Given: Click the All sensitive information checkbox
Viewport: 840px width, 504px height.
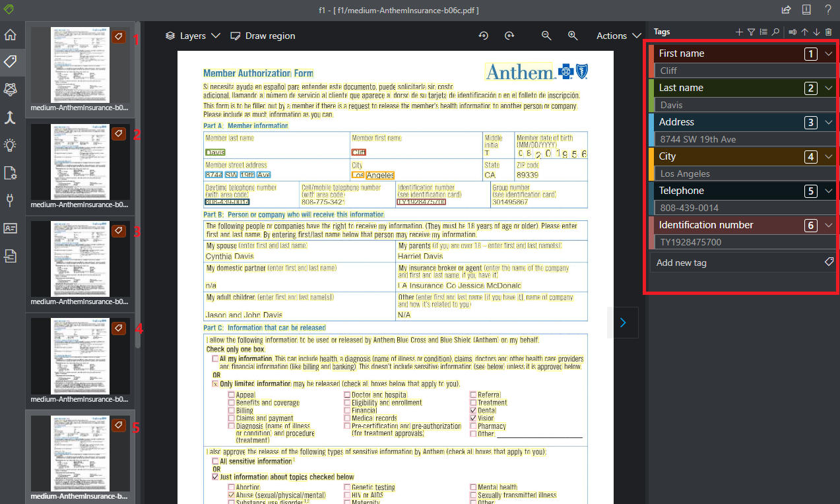Looking at the screenshot, I should pyautogui.click(x=215, y=461).
